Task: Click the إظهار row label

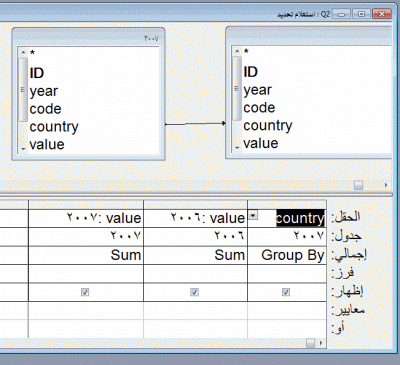Action: tap(347, 292)
